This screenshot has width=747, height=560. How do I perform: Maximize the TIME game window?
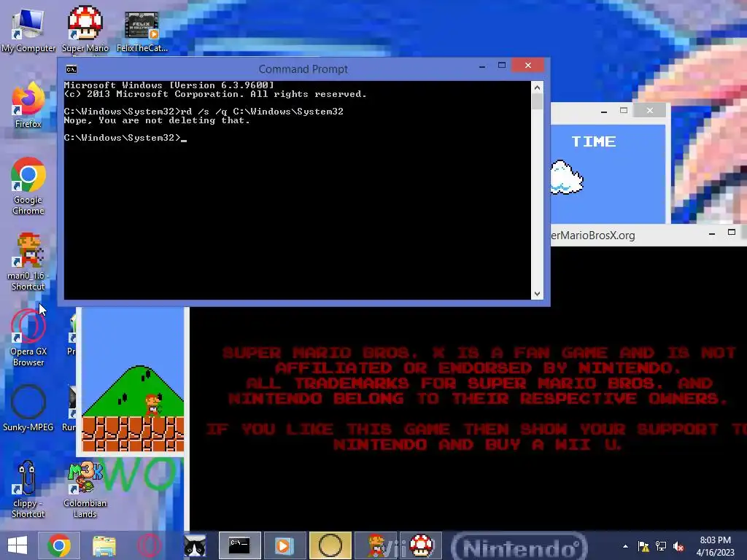[624, 111]
